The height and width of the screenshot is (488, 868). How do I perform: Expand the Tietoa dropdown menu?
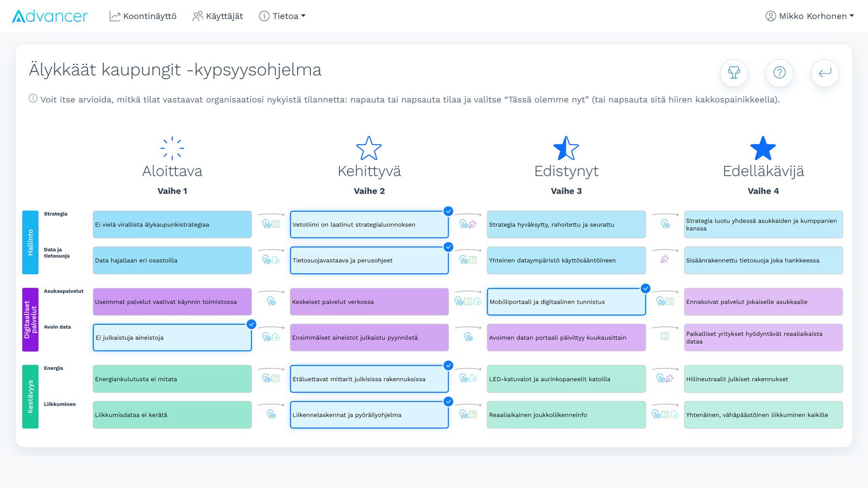[x=282, y=16]
